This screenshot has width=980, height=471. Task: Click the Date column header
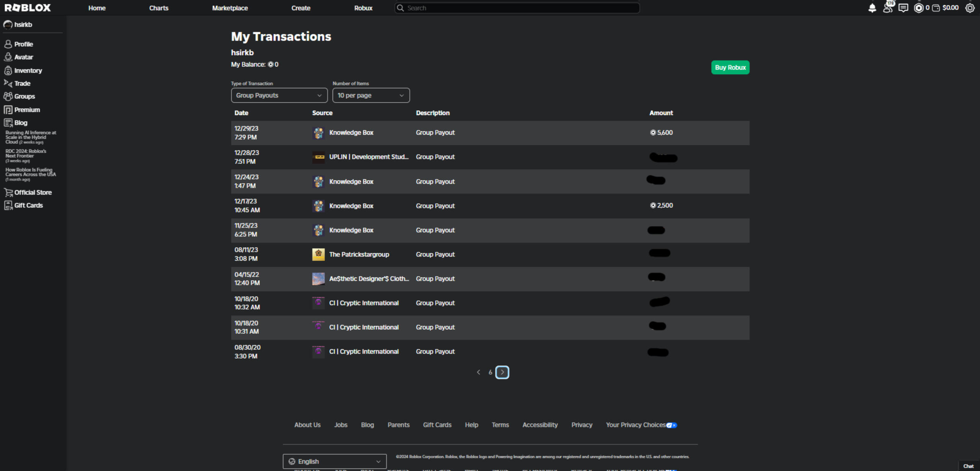point(242,113)
